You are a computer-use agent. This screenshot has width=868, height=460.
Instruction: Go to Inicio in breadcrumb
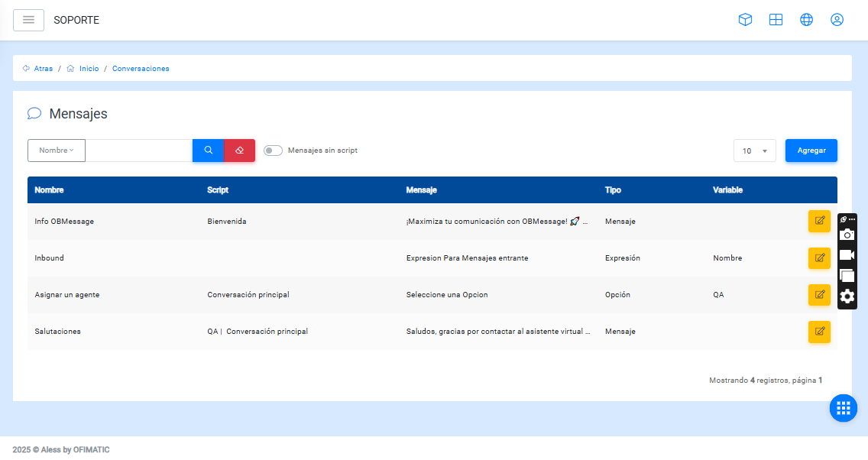89,69
